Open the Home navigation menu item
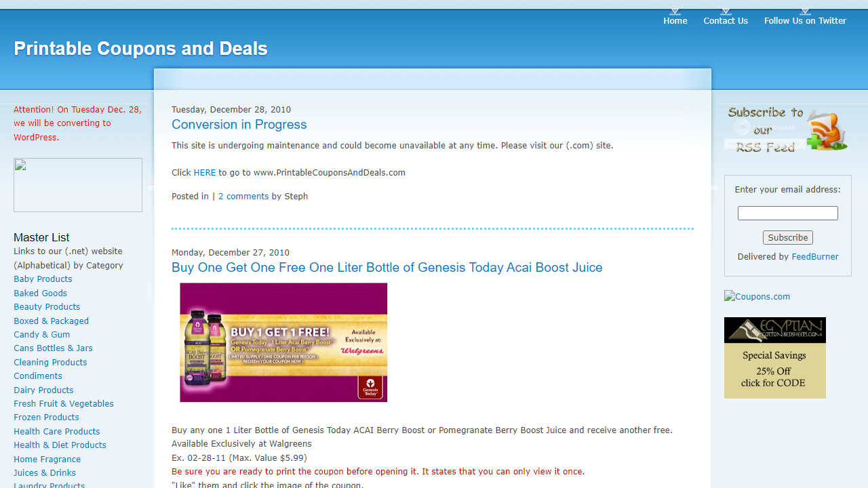868x488 pixels. point(675,20)
